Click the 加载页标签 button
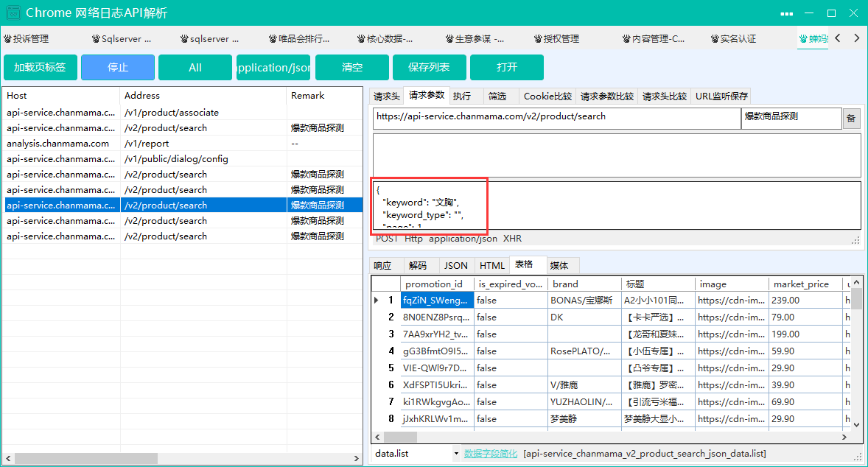 40,68
